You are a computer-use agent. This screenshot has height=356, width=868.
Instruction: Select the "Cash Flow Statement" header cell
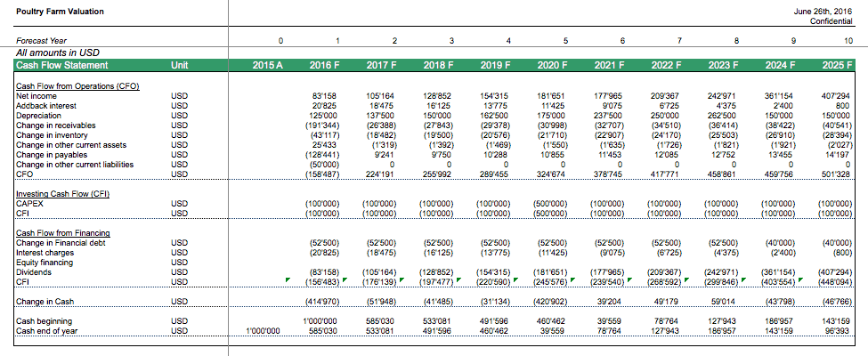pos(62,65)
